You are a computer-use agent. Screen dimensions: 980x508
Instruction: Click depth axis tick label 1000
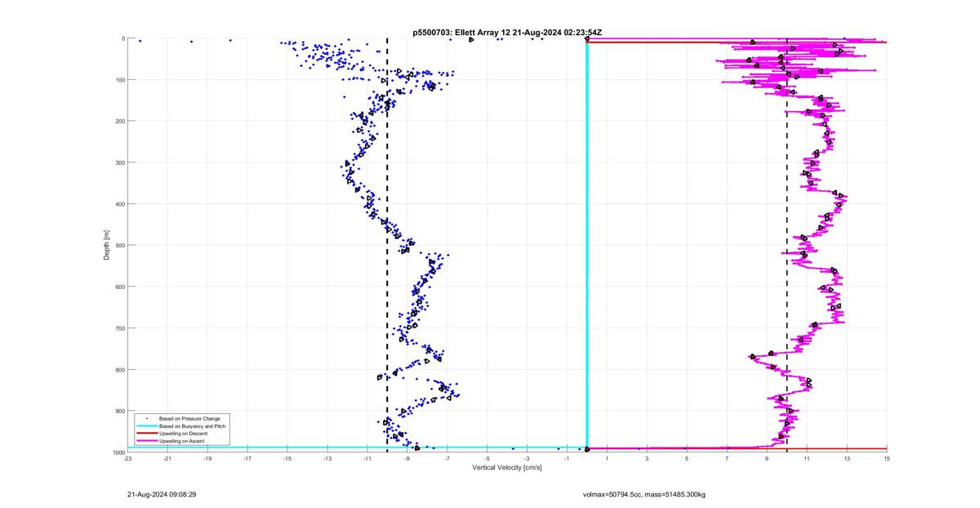(x=118, y=452)
